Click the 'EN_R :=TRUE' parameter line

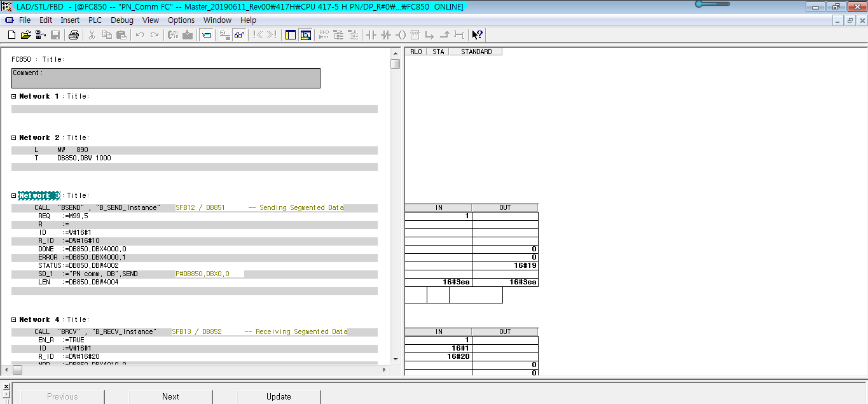click(195, 340)
